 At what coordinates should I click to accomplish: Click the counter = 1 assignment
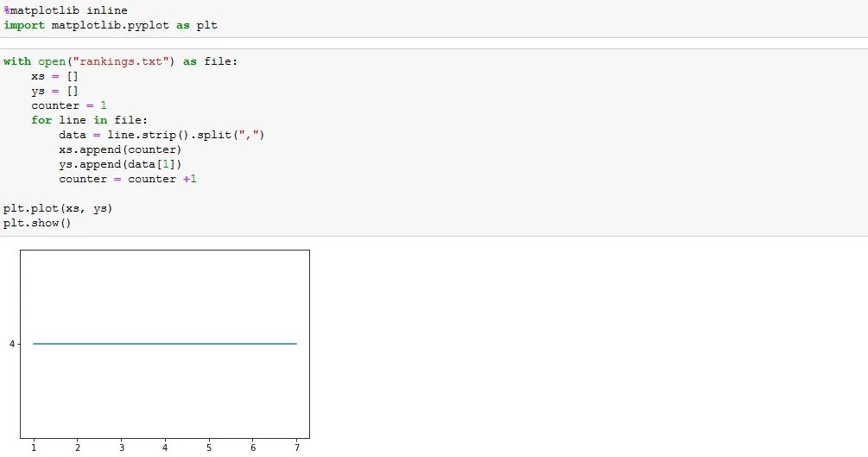pos(68,105)
